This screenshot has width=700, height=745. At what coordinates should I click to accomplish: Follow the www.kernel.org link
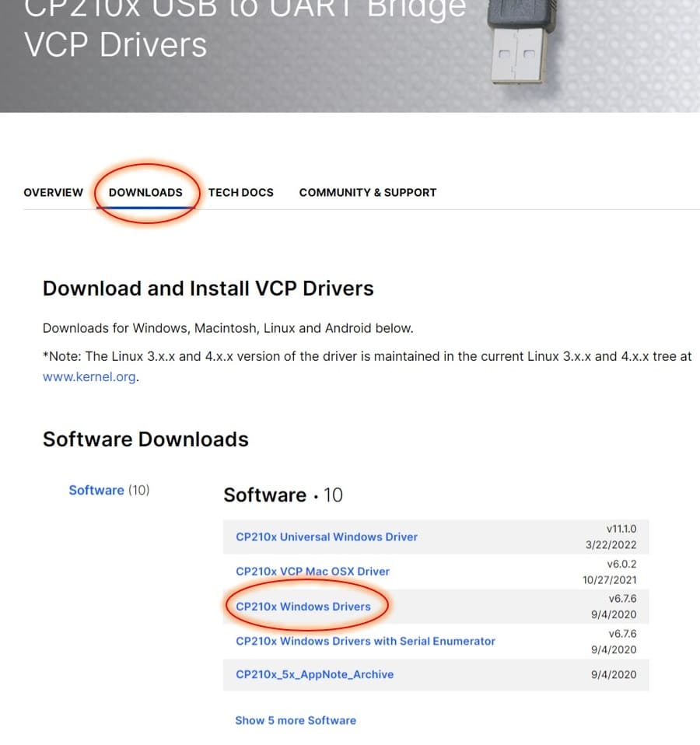point(89,376)
